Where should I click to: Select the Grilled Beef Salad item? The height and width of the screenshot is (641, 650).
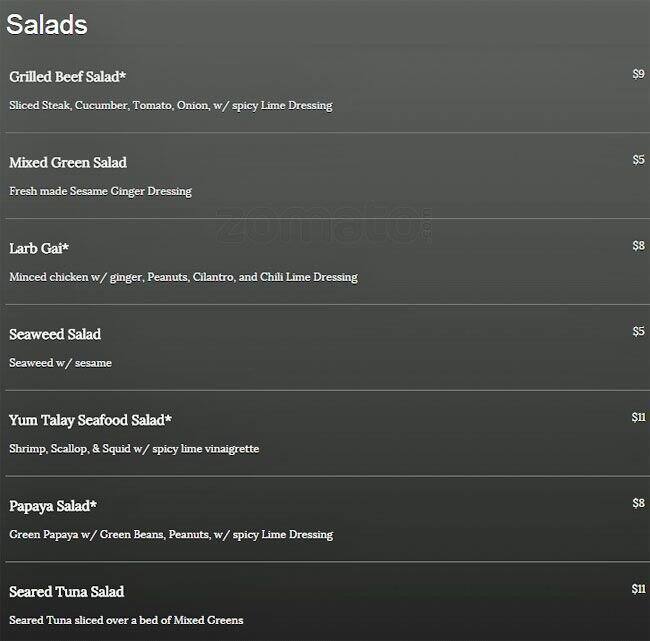(67, 77)
